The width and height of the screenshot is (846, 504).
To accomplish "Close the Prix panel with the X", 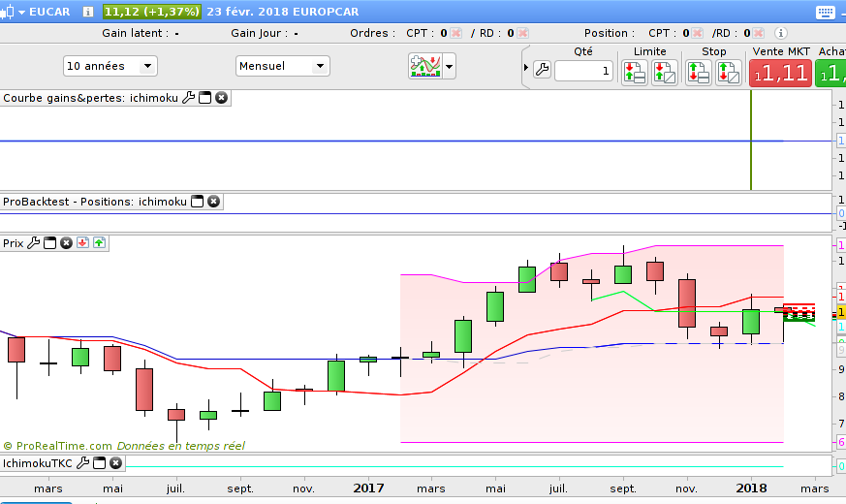I will pos(66,243).
